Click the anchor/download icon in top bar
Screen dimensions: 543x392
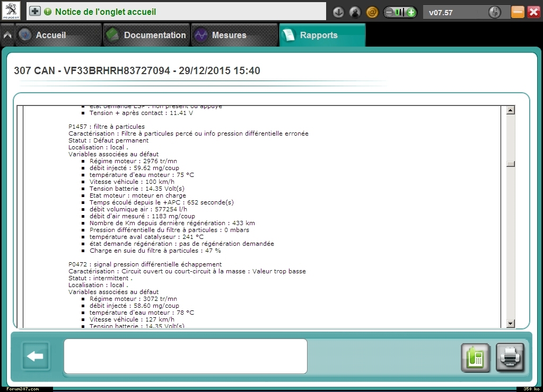tap(339, 12)
